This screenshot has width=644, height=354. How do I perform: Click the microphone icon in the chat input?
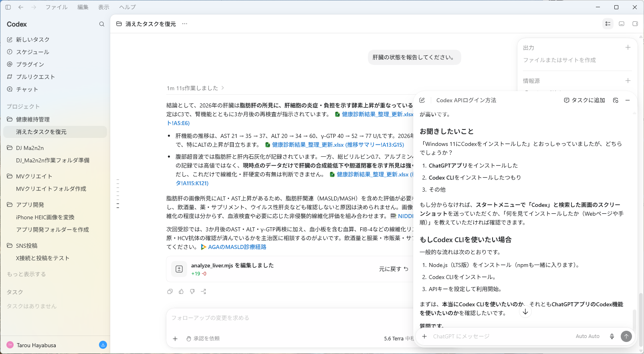612,336
